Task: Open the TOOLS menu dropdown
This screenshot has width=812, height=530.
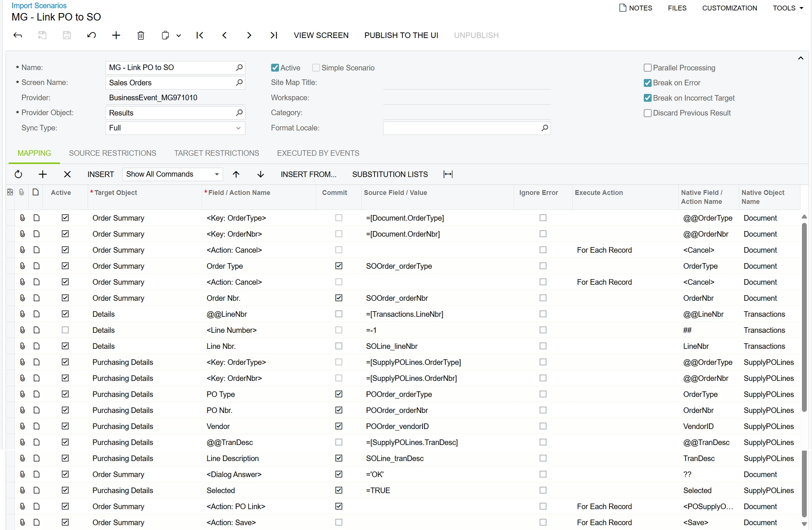Action: click(787, 8)
